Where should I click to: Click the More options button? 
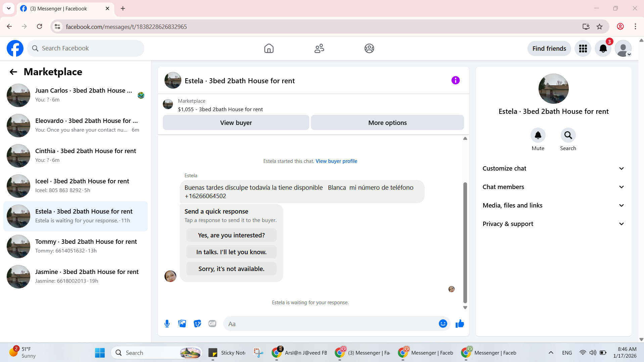coord(387,123)
